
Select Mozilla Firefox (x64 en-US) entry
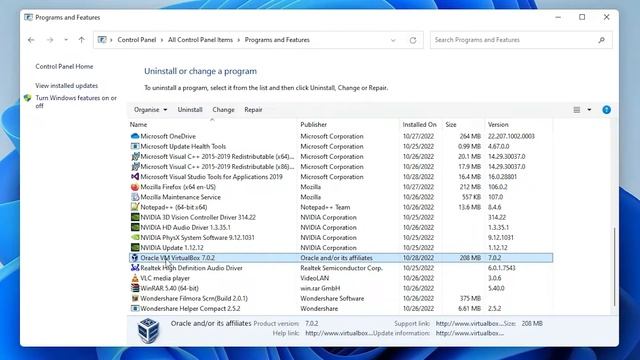[178, 187]
